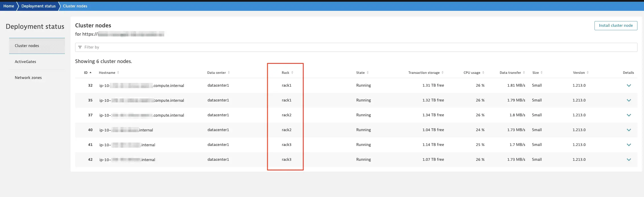Select Cluster nodes in sidebar
Screen dimensions: 644x197
pyautogui.click(x=27, y=46)
